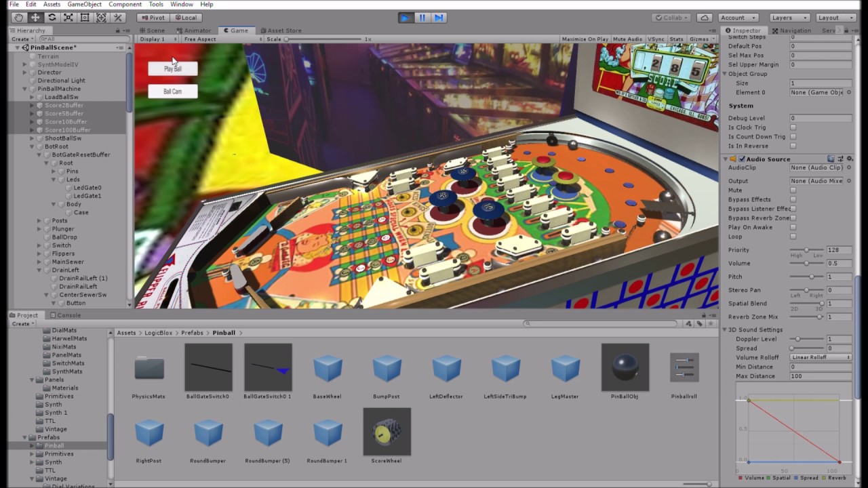Switch to the Console tab

coord(64,315)
